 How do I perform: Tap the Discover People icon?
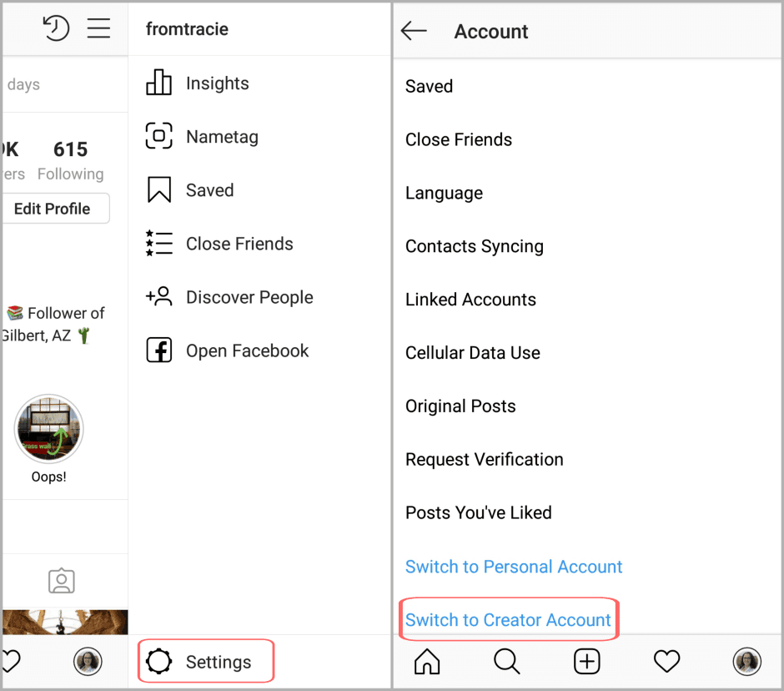158,296
